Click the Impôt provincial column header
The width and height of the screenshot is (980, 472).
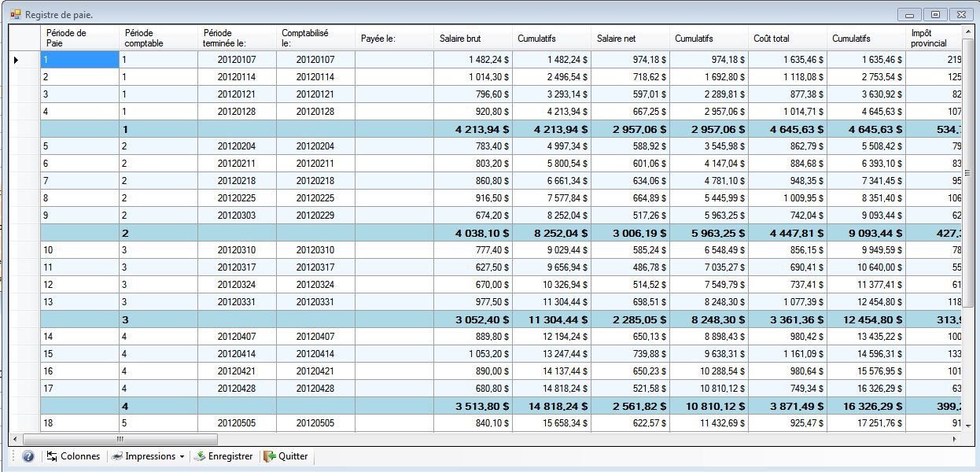coord(934,38)
